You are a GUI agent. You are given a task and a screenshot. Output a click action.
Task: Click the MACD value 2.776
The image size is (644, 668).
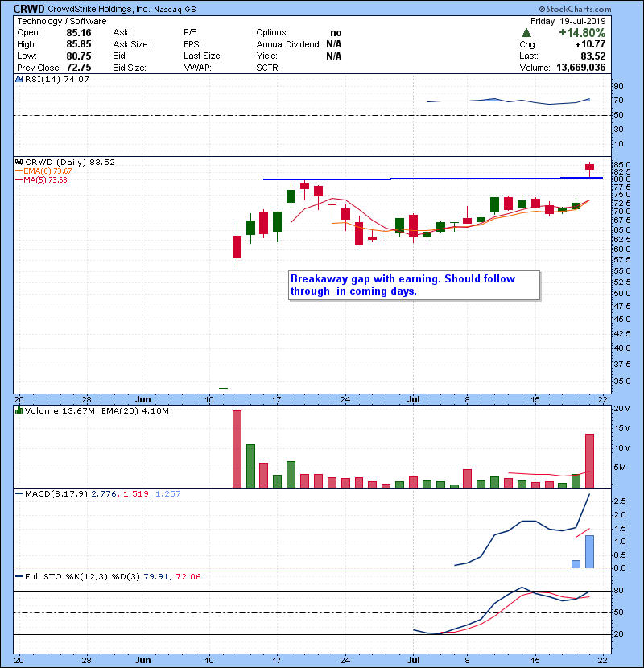click(x=104, y=494)
